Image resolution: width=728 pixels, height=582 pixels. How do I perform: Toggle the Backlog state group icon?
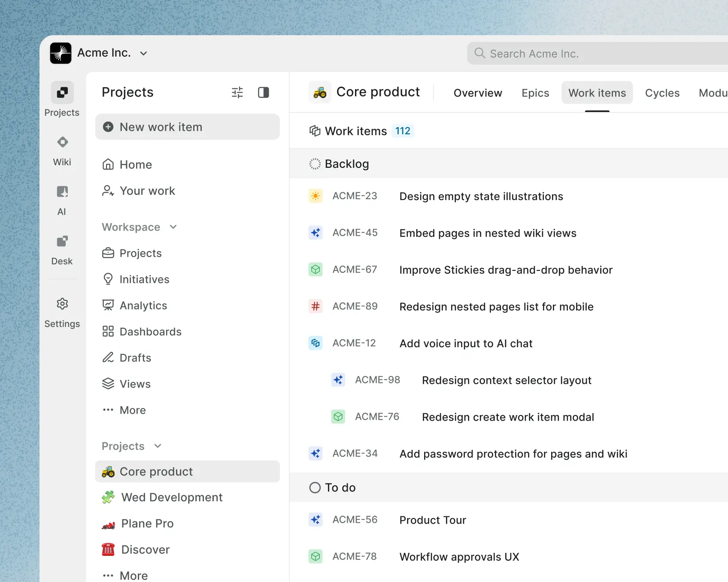coord(315,164)
